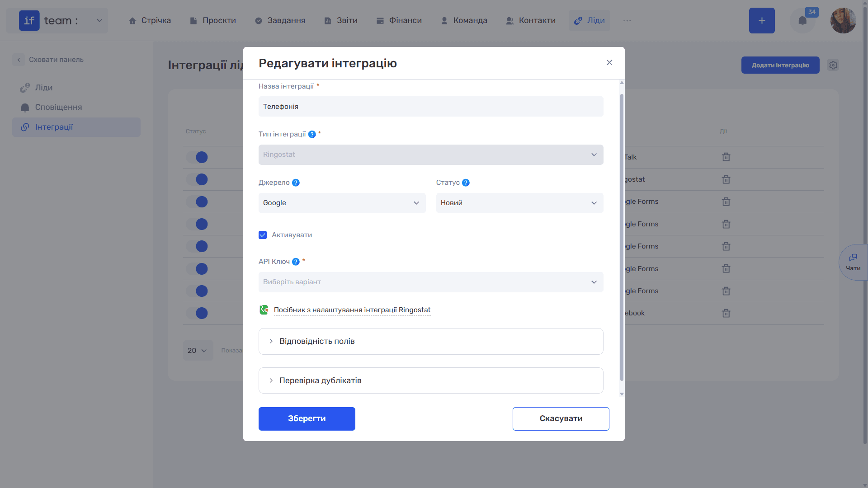Toggle status switch for first Google Forms row
Viewport: 868px width, 488px height.
pos(197,202)
